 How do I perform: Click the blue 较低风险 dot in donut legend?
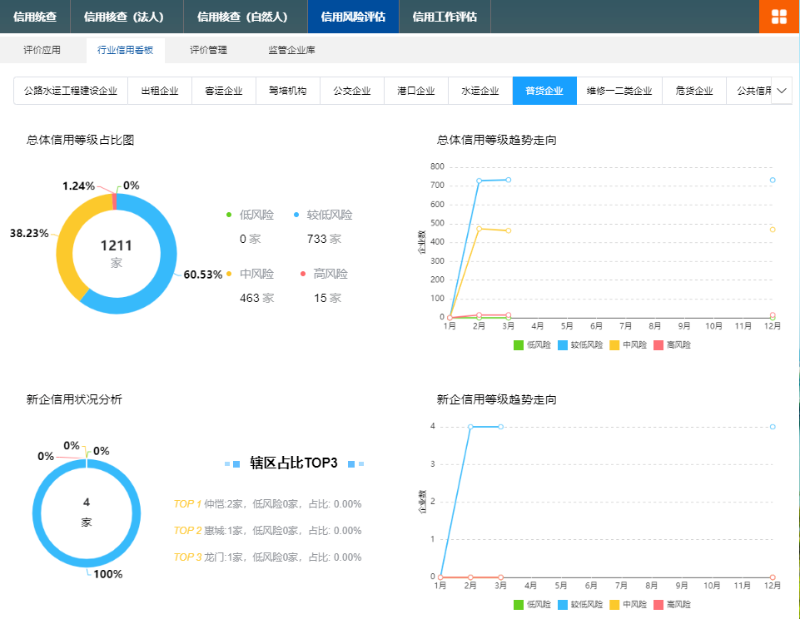click(x=296, y=215)
